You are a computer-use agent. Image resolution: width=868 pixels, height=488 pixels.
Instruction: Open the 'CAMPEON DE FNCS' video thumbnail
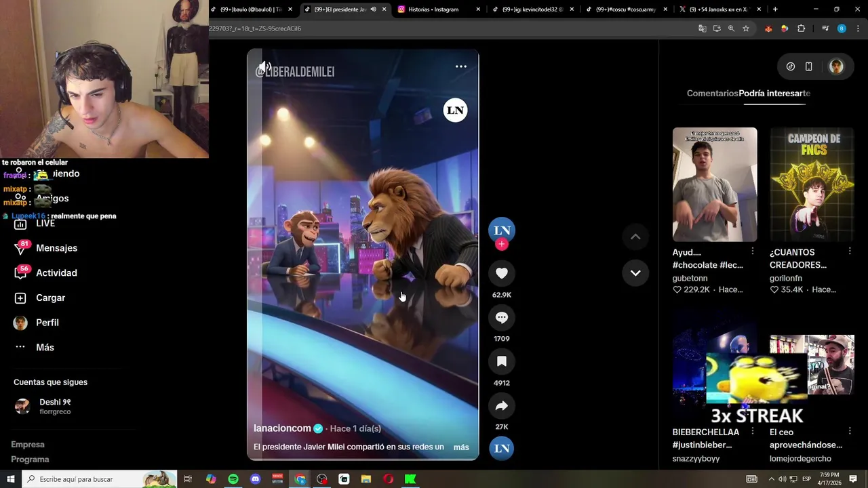click(812, 184)
